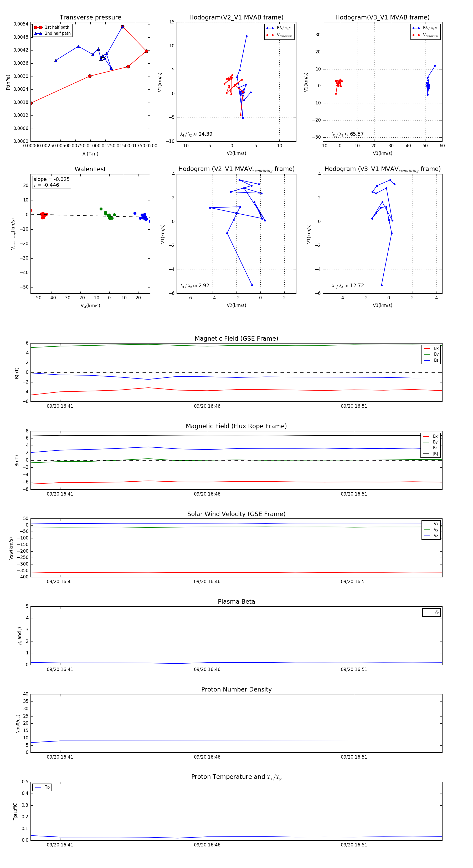Viewport: 473px width, 868px height.
Task: Click the 'Transverse pressure' plot title
Action: tap(90, 18)
